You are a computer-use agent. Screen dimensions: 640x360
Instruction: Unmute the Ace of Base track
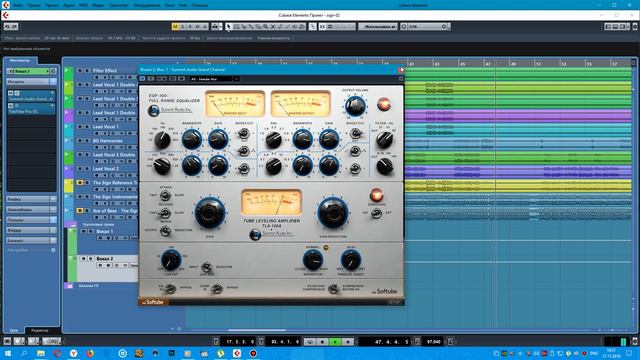click(x=80, y=211)
